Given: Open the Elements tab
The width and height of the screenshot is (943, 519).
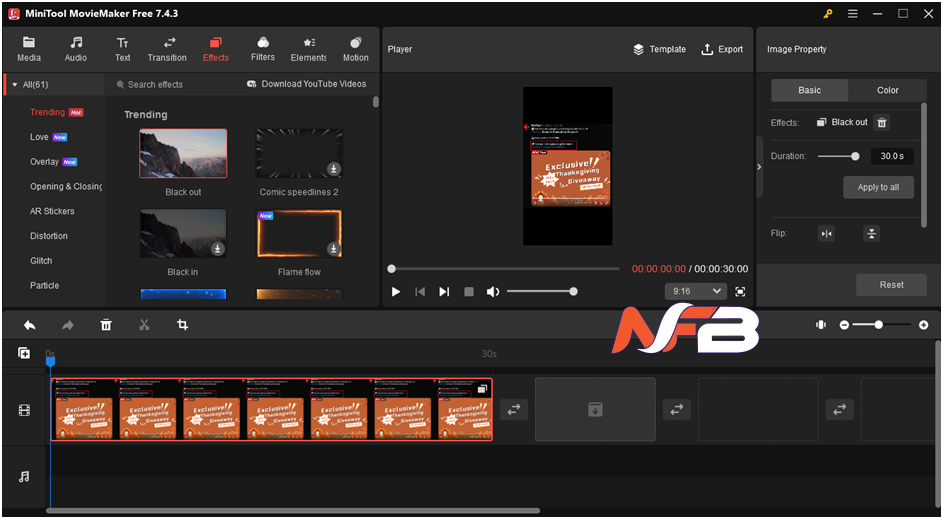Looking at the screenshot, I should click(309, 49).
